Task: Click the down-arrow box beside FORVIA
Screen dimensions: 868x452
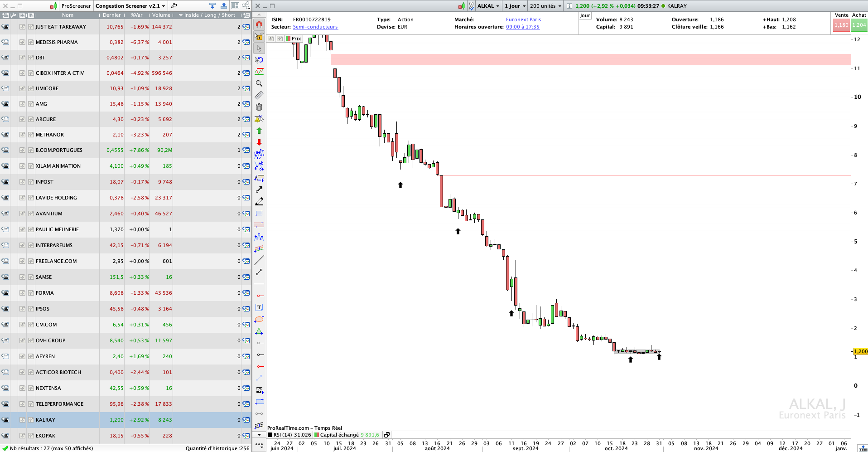Action: point(22,293)
